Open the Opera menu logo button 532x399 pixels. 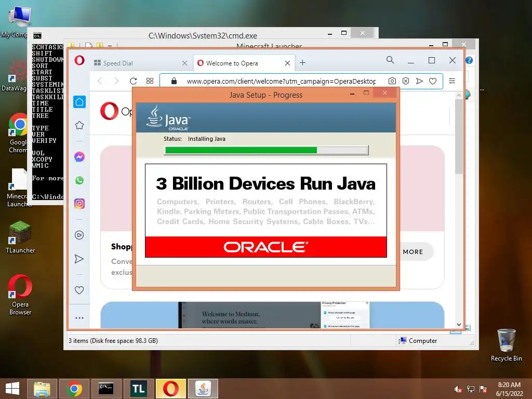pyautogui.click(x=79, y=60)
